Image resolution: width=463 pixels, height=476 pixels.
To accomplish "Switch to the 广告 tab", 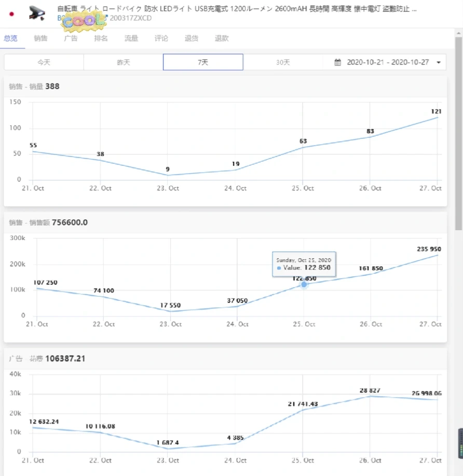I will [x=71, y=38].
